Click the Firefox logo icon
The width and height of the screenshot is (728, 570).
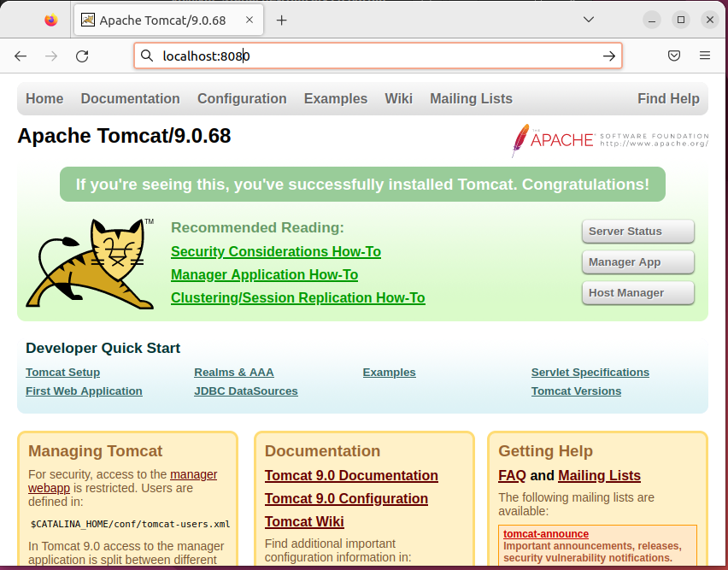click(51, 20)
